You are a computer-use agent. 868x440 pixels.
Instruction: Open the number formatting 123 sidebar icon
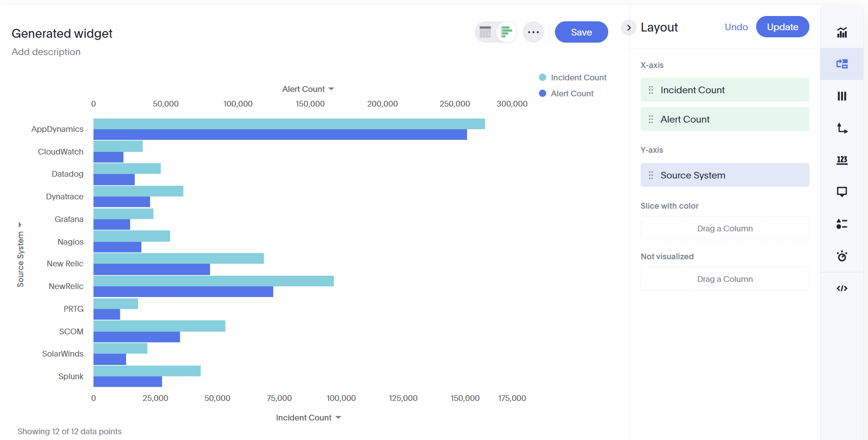pos(842,160)
